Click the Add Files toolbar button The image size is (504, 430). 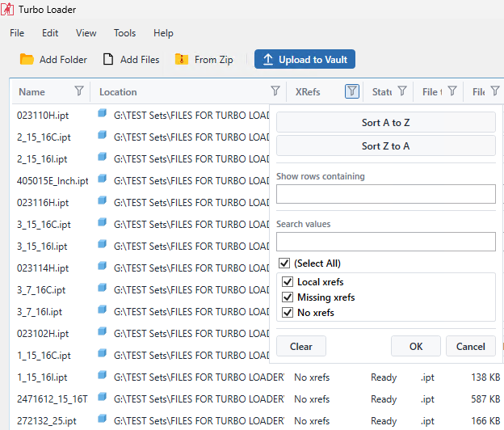click(131, 60)
